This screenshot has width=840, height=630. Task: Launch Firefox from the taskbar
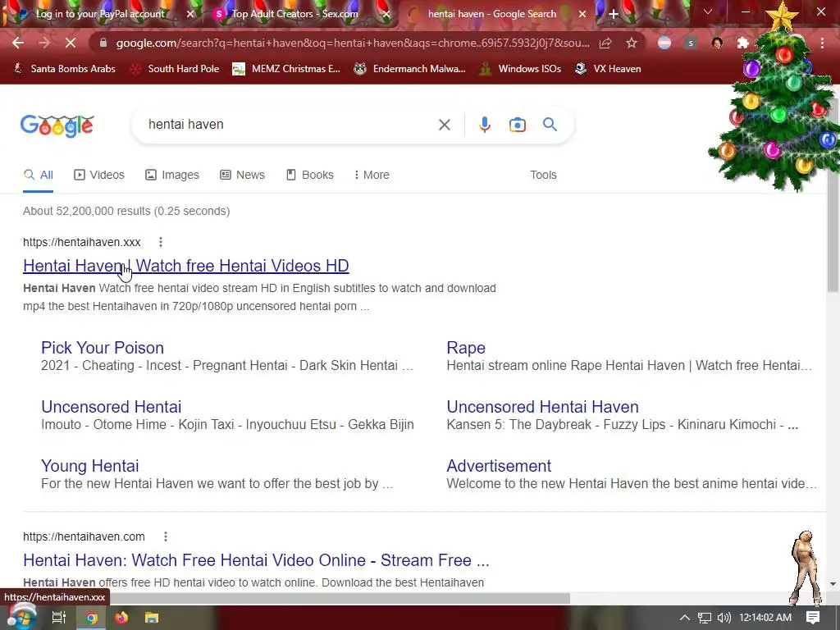(x=121, y=618)
